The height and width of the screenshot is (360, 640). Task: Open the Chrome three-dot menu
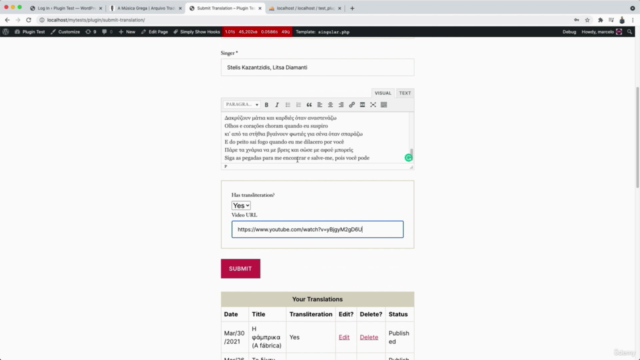pos(633,20)
